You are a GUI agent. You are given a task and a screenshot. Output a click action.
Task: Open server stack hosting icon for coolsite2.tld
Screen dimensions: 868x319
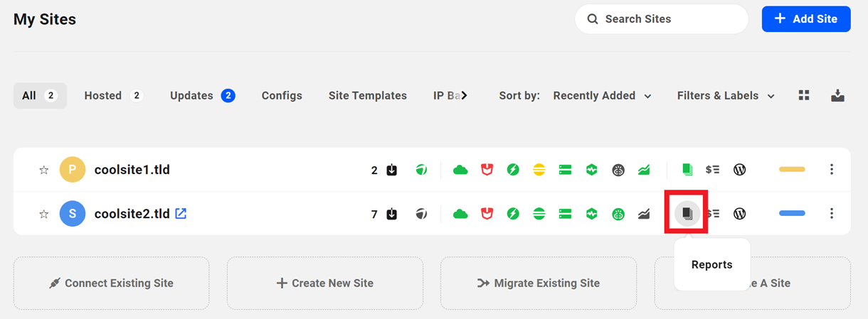(566, 214)
